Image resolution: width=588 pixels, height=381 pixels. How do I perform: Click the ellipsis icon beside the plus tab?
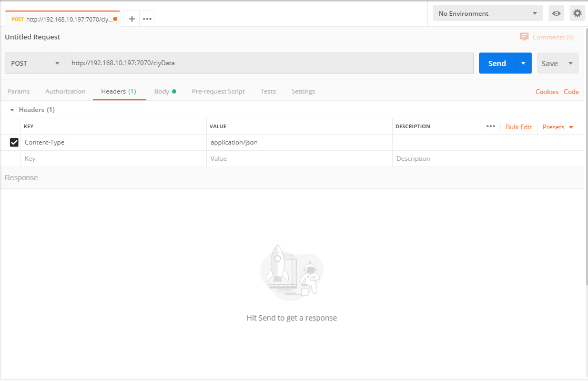pyautogui.click(x=147, y=18)
